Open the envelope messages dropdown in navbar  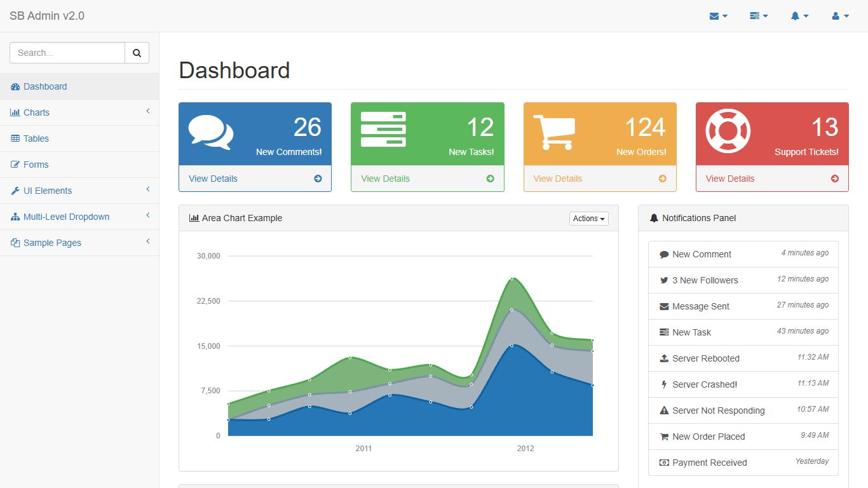[718, 16]
